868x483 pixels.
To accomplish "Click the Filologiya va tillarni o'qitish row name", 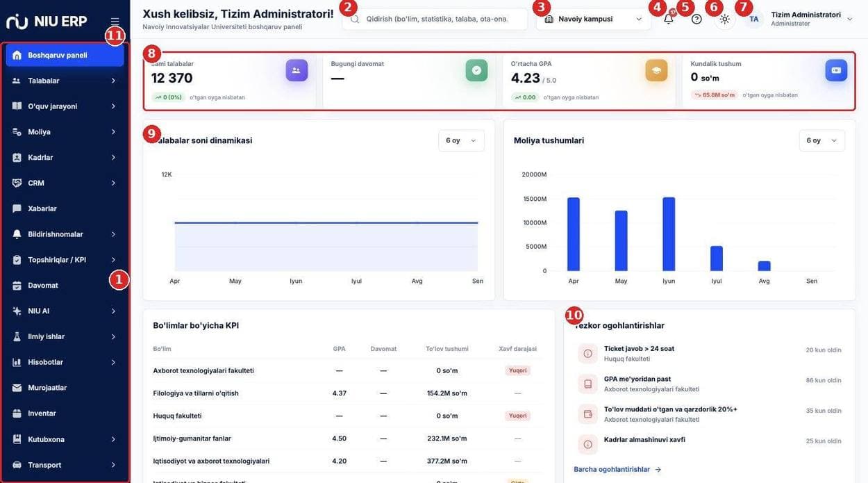I will [196, 393].
